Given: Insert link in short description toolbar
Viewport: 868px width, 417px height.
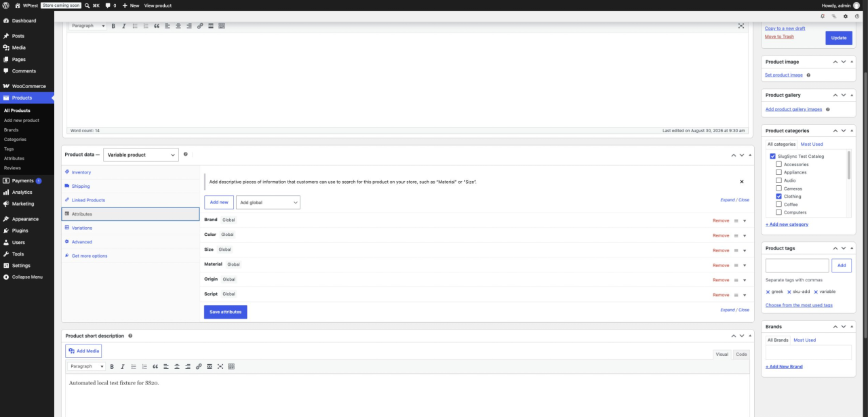Looking at the screenshot, I should point(199,366).
